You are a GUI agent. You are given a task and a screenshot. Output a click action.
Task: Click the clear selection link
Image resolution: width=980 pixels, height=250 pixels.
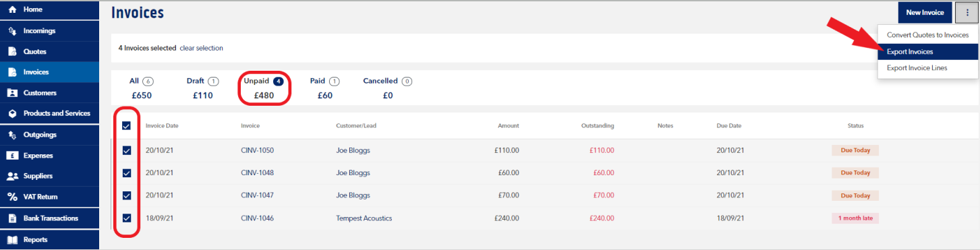[x=201, y=48]
